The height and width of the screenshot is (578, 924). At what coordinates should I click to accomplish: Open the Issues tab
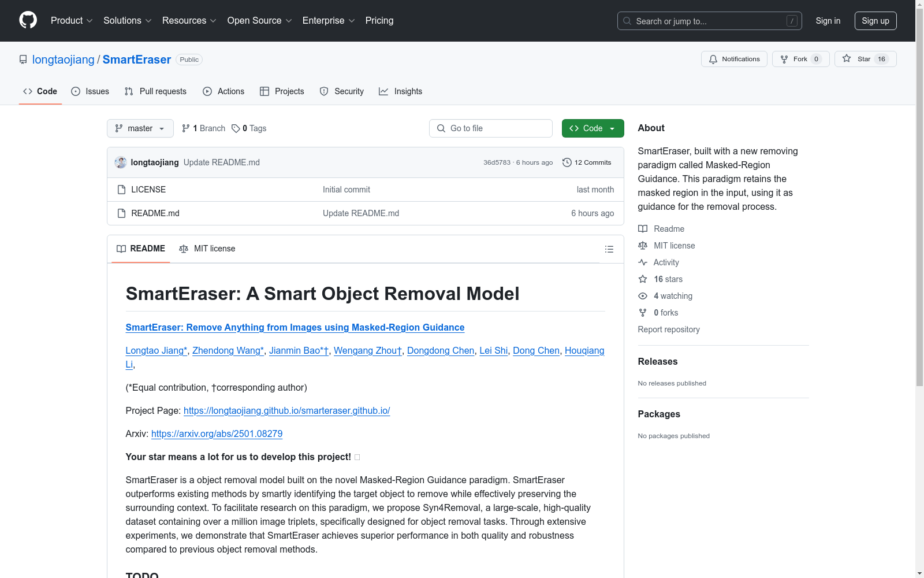pyautogui.click(x=90, y=91)
